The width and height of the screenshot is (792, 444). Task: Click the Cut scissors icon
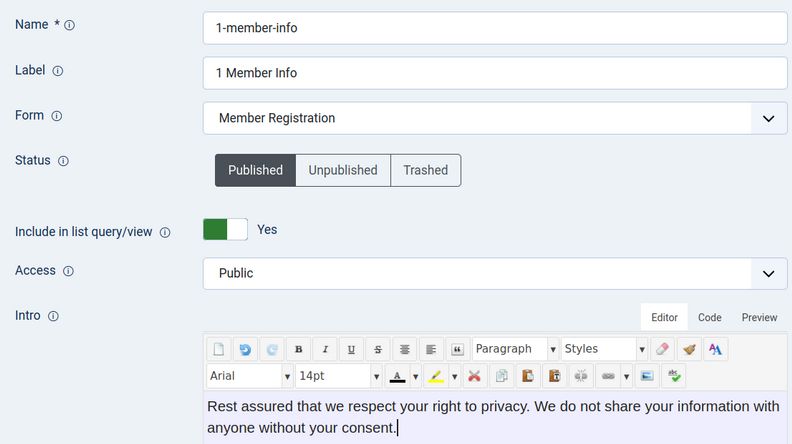pos(475,377)
